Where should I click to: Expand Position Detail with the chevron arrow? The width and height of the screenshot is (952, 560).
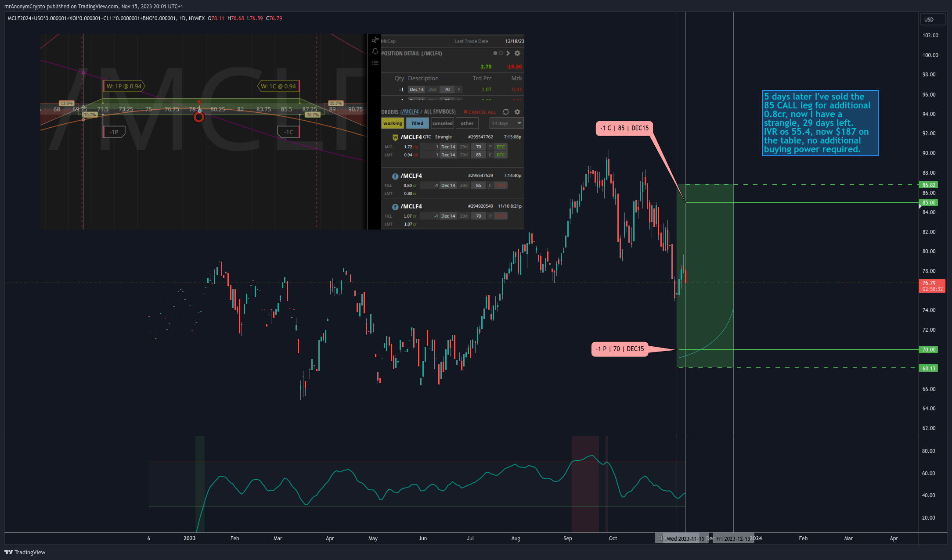tap(508, 53)
